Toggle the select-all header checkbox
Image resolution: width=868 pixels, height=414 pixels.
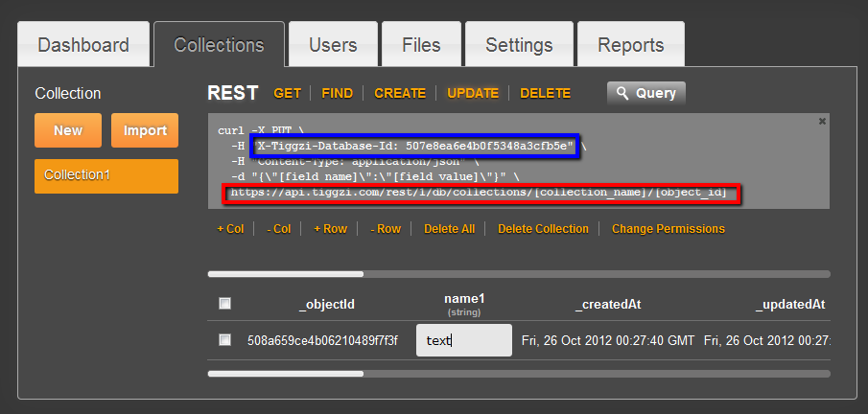point(224,304)
